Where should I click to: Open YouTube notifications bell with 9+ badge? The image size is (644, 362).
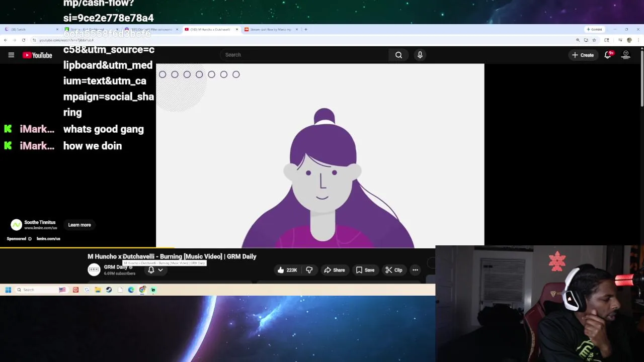click(x=608, y=55)
